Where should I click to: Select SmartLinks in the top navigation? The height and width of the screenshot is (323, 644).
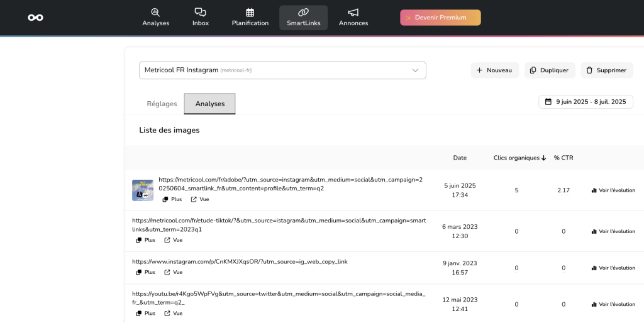[x=303, y=18]
